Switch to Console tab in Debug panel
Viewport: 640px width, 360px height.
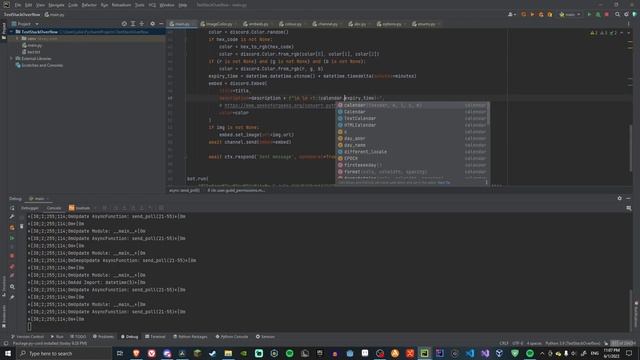[x=53, y=208]
